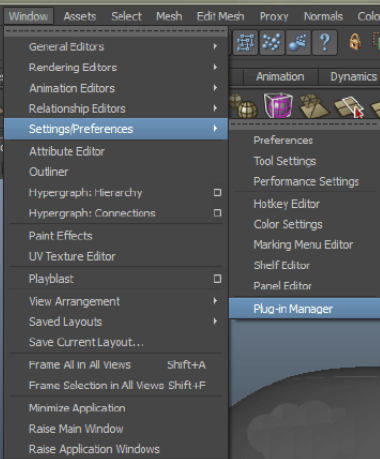The image size is (380, 459).
Task: Open the Outliner
Action: pos(116,172)
